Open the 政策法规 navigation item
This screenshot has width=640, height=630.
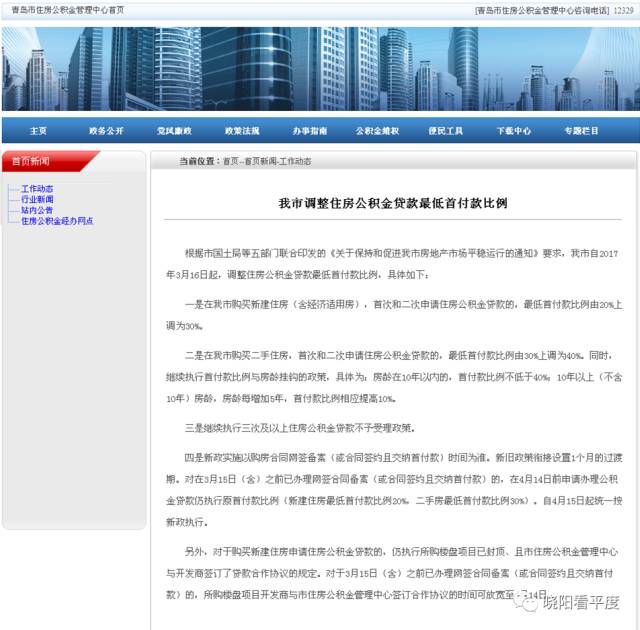tap(242, 131)
